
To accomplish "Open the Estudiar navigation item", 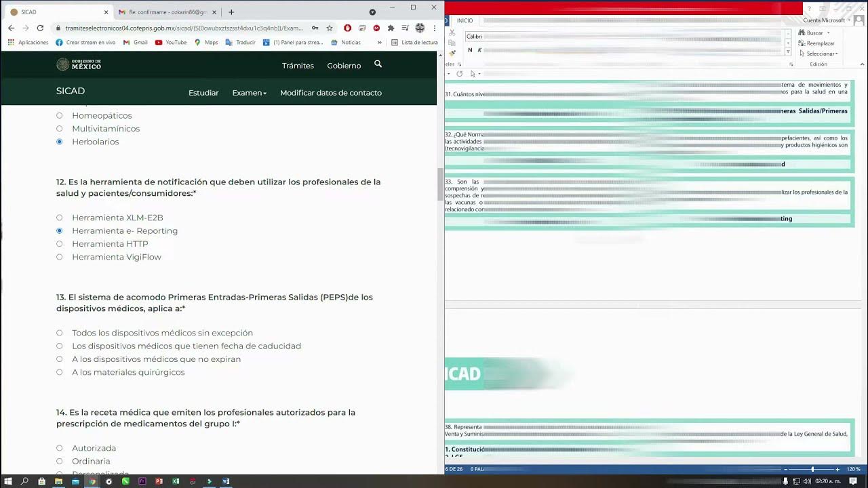I will [203, 93].
